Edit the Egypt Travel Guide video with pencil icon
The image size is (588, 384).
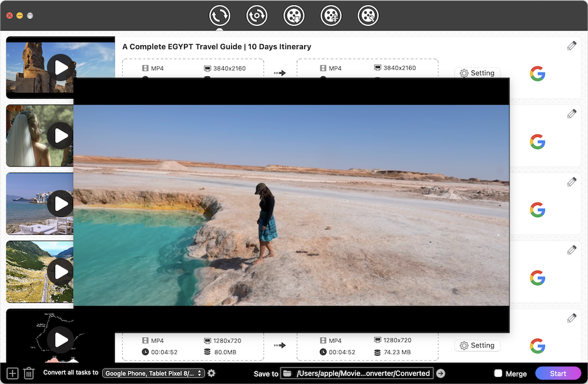tap(572, 46)
